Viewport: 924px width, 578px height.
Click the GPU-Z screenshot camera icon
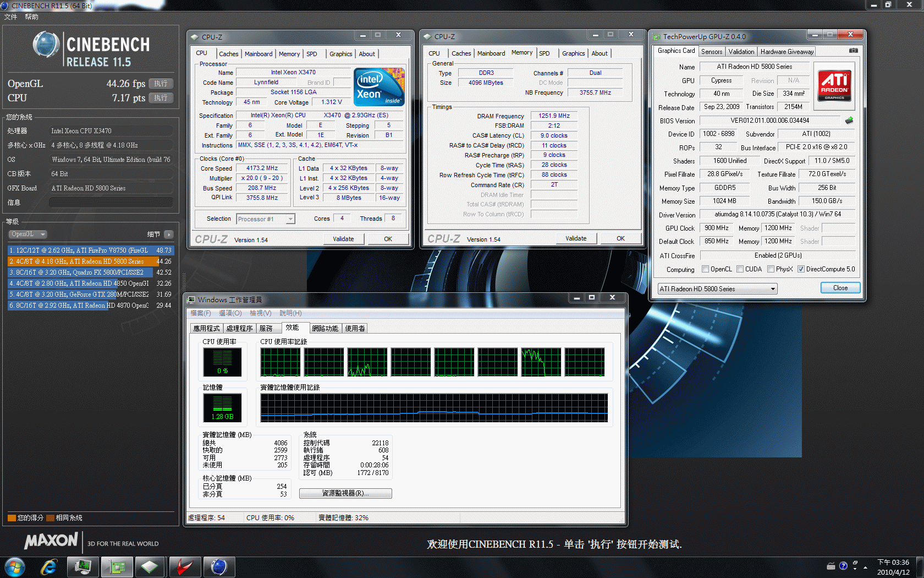853,51
